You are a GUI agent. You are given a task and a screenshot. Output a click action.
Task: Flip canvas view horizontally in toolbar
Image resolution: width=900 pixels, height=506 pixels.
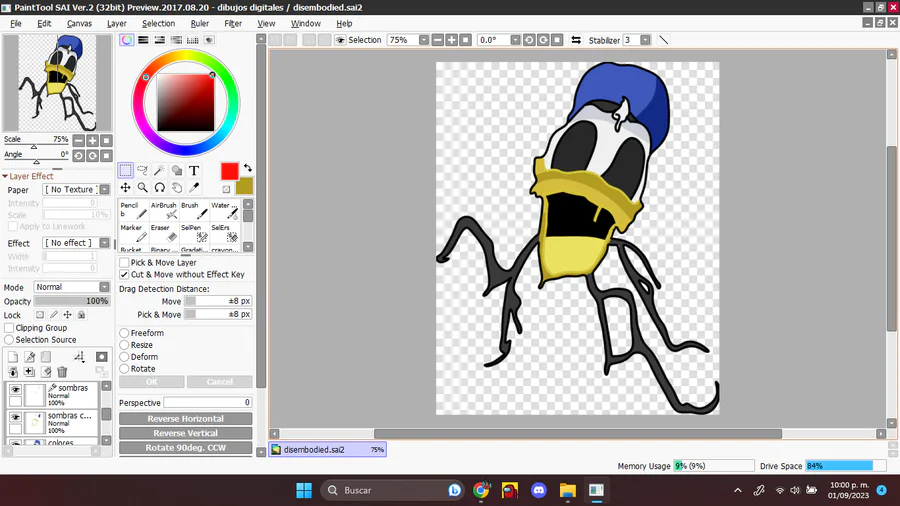pos(576,40)
